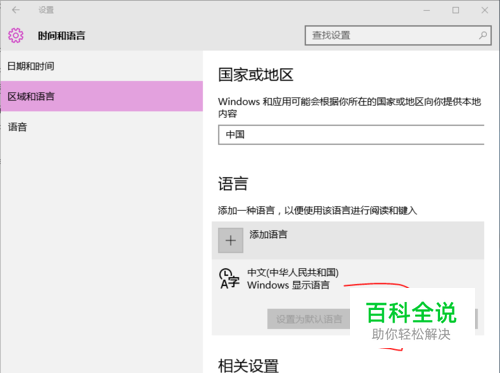
Task: Click the plus icon to add language
Action: [x=230, y=240]
